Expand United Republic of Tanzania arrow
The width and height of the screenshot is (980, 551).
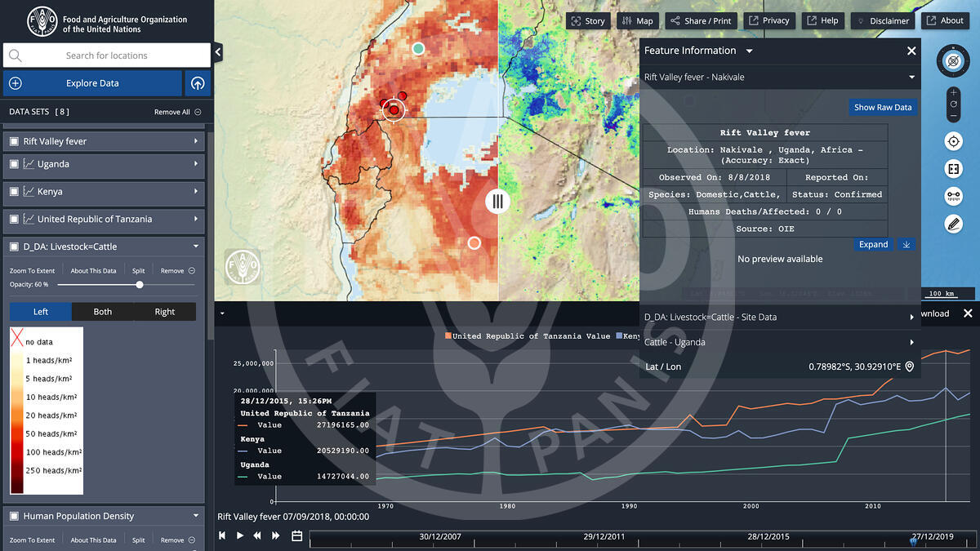[x=196, y=219]
